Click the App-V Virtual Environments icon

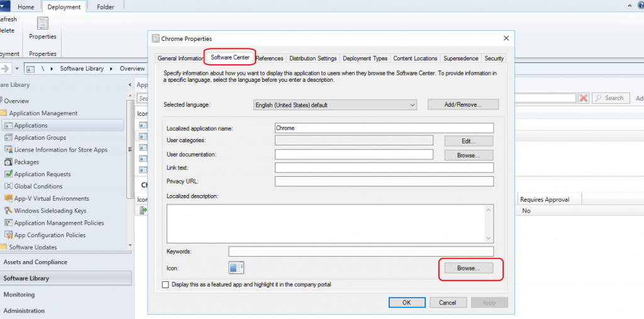pyautogui.click(x=9, y=198)
